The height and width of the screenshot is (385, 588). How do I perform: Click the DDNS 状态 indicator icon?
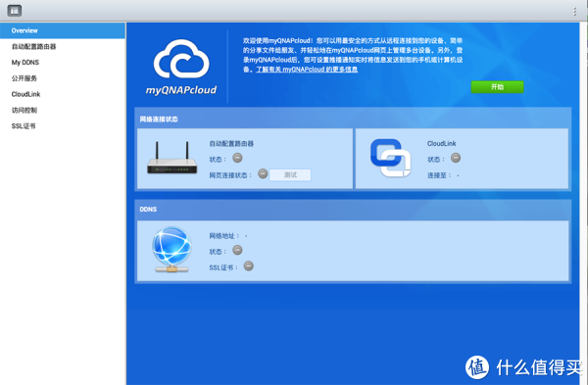click(237, 250)
